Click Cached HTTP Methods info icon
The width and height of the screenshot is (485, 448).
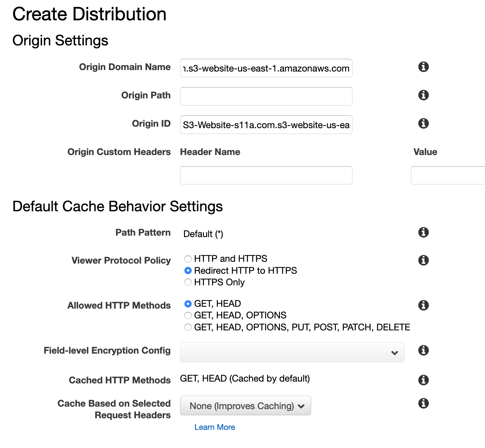(x=423, y=380)
